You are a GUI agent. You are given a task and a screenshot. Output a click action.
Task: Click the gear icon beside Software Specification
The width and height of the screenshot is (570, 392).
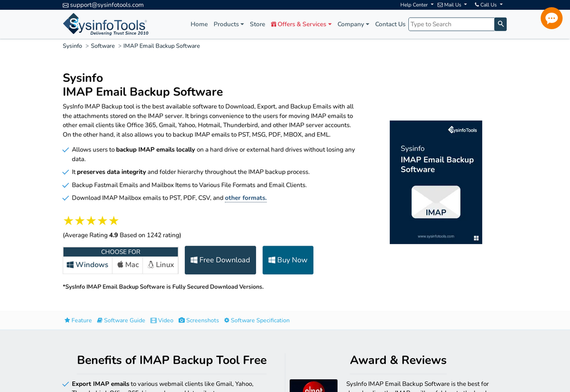coord(226,320)
